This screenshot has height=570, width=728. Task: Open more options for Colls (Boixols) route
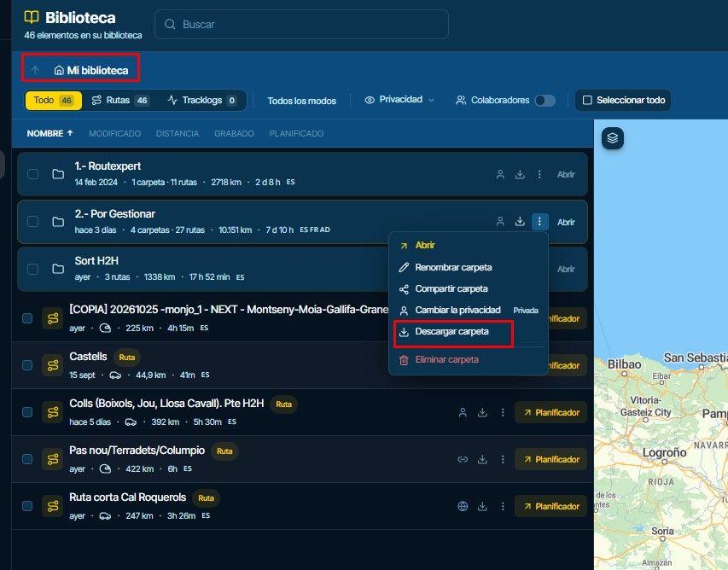coord(503,412)
